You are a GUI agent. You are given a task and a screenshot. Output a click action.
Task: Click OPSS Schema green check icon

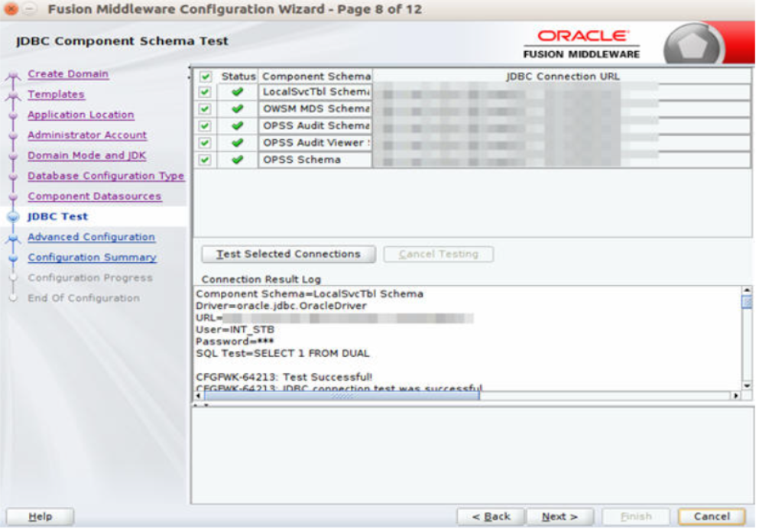coord(236,159)
